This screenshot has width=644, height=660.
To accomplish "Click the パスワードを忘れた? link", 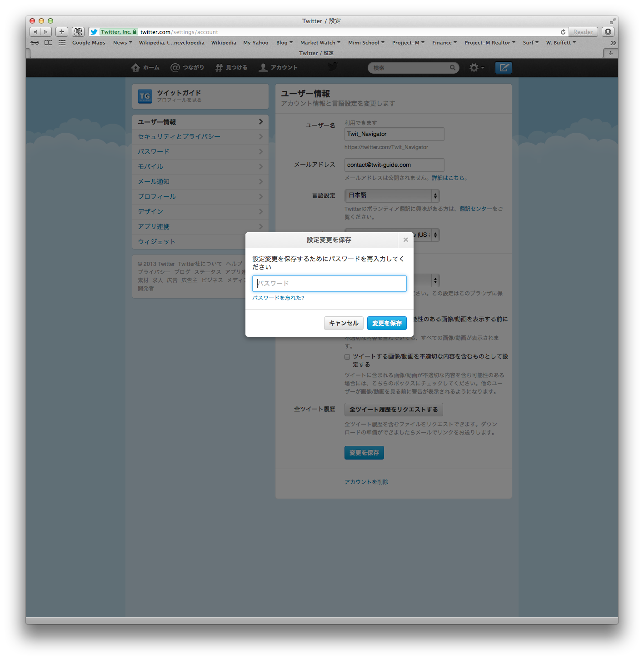I will pos(279,298).
